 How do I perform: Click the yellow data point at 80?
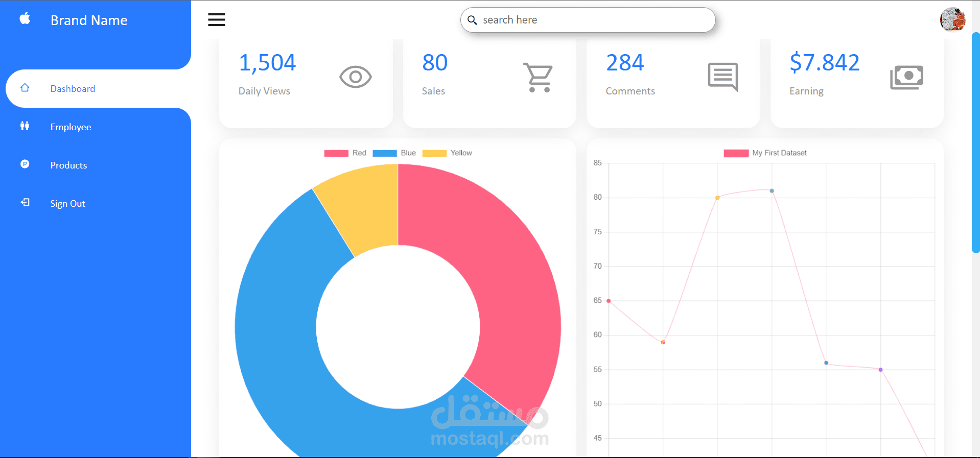717,198
